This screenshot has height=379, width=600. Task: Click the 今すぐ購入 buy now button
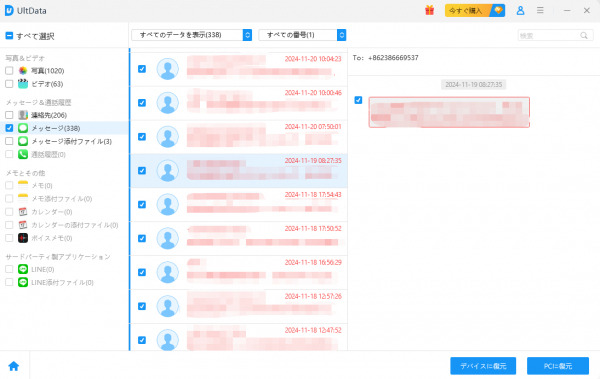pyautogui.click(x=475, y=10)
